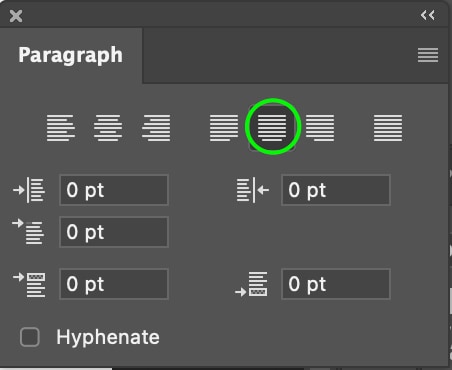This screenshot has height=370, width=452.
Task: Open the Paragraph panel options menu
Action: point(428,55)
